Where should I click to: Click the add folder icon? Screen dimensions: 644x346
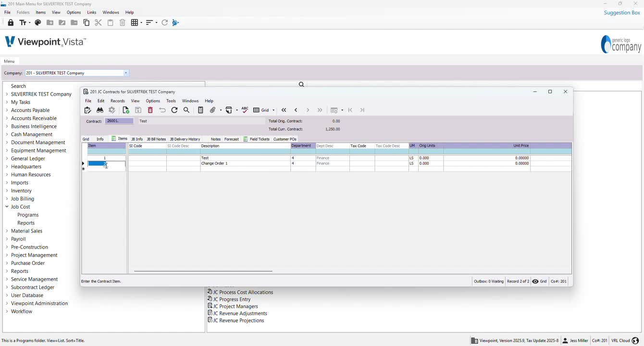[50, 23]
